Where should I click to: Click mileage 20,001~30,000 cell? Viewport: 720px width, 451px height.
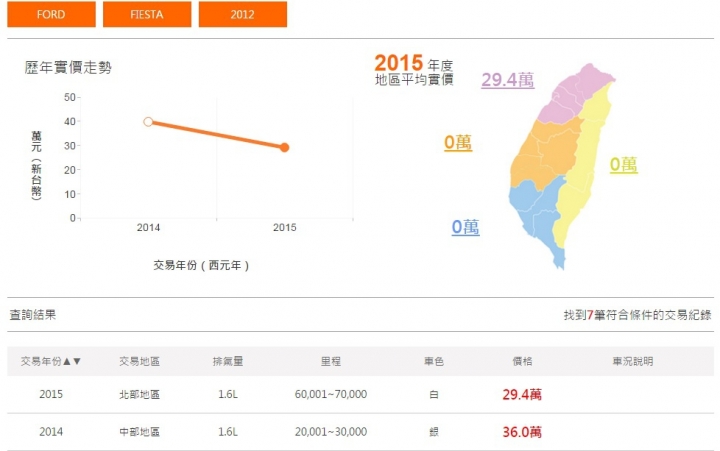pos(331,432)
